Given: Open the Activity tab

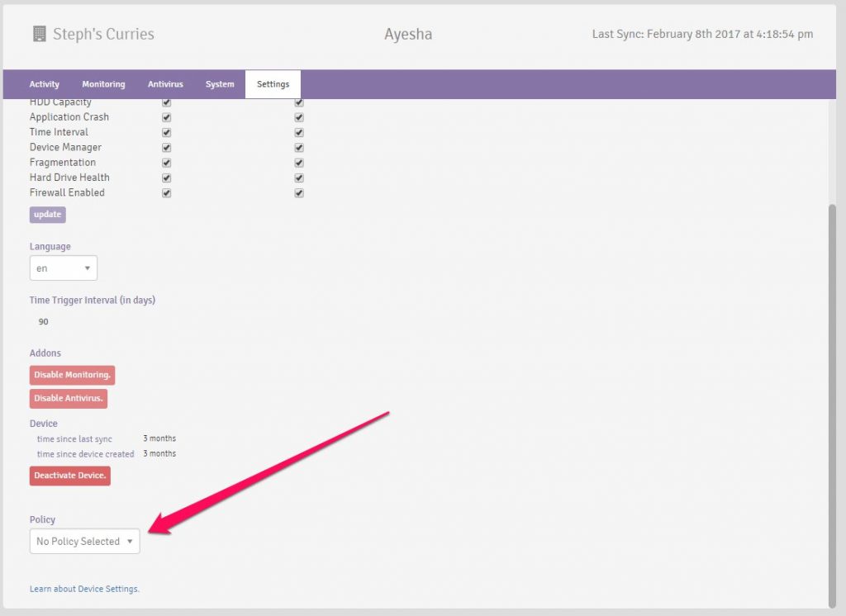Looking at the screenshot, I should (x=45, y=84).
